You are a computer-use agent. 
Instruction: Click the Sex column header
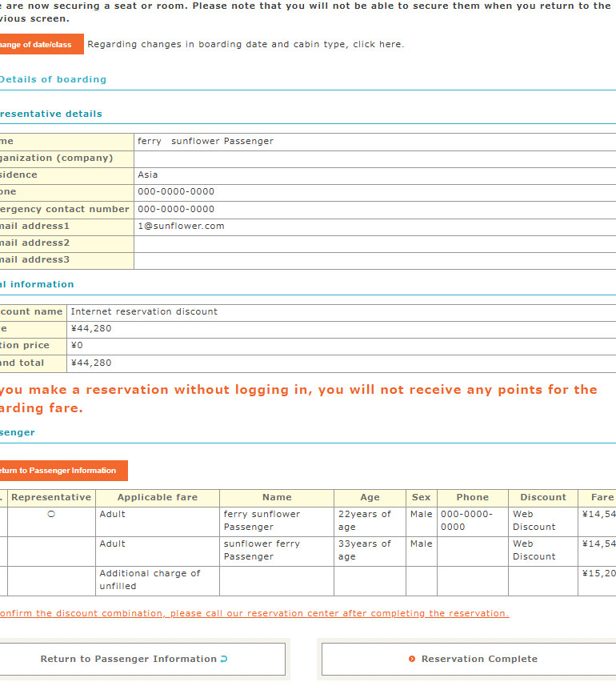(x=421, y=497)
